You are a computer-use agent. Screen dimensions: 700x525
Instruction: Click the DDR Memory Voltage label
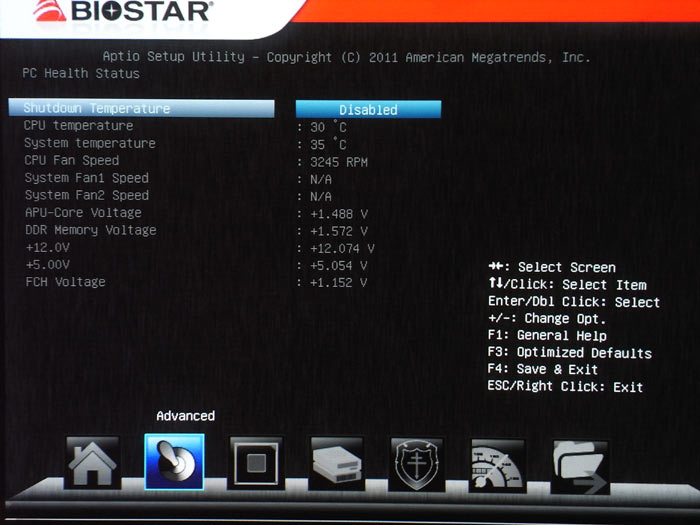click(91, 230)
